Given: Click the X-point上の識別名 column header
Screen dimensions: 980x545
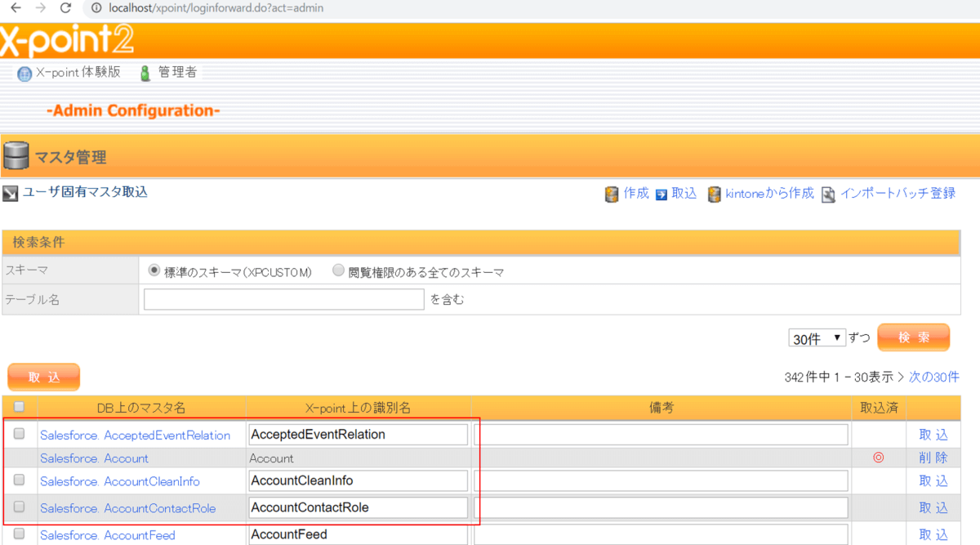Looking at the screenshot, I should tap(358, 407).
